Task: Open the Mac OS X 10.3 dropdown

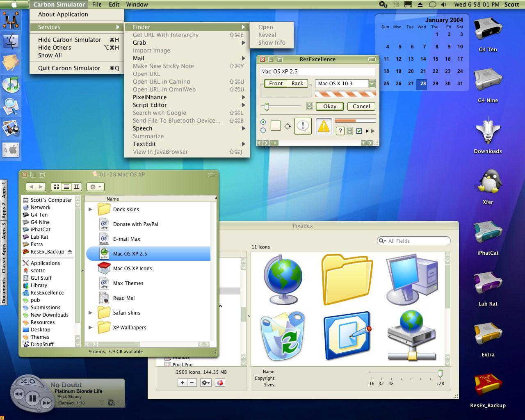Action: pyautogui.click(x=372, y=84)
